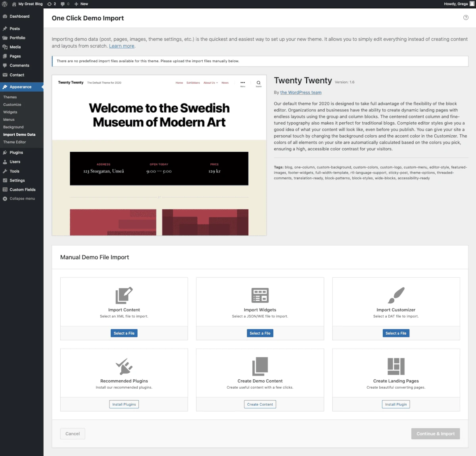The height and width of the screenshot is (456, 476).
Task: Click the "Install our recommended plugins." text
Action: click(x=124, y=387)
